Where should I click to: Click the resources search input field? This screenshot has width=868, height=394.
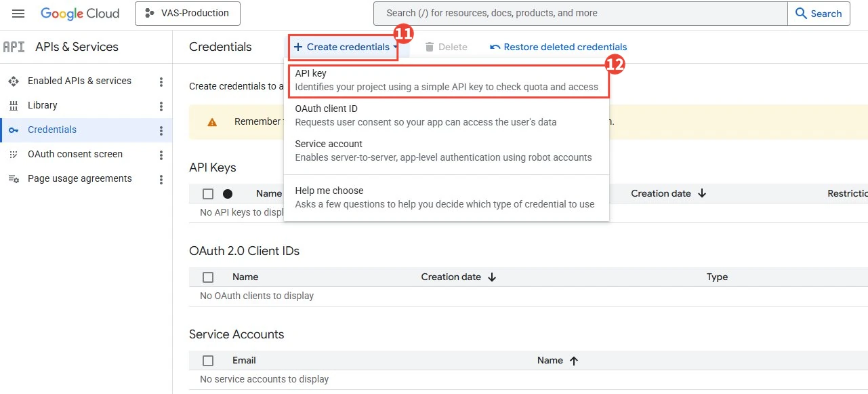[x=581, y=14]
